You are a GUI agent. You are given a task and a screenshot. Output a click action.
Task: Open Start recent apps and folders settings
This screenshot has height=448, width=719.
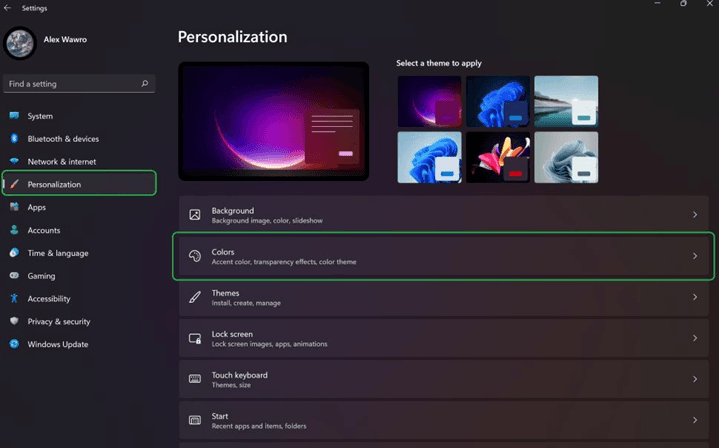point(443,420)
